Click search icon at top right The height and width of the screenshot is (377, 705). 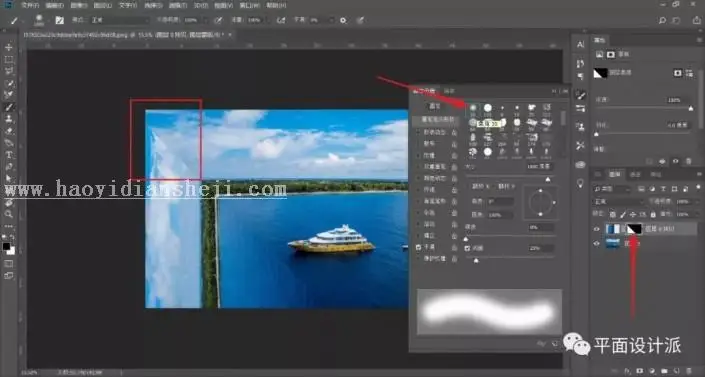(662, 20)
